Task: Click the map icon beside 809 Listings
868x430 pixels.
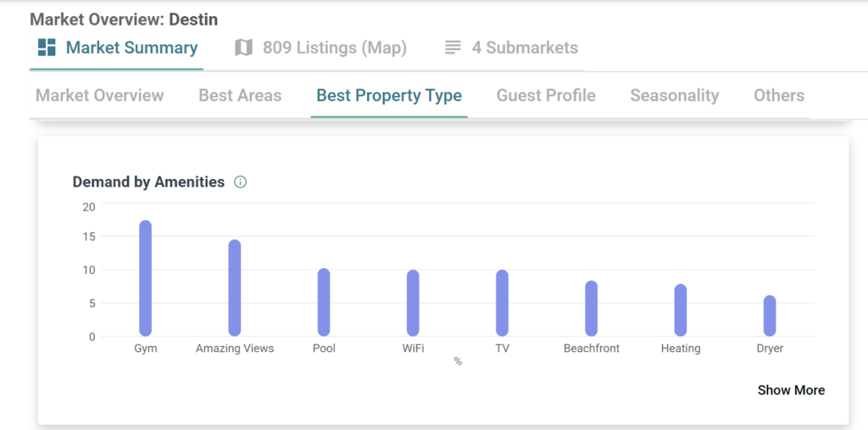Action: point(244,47)
